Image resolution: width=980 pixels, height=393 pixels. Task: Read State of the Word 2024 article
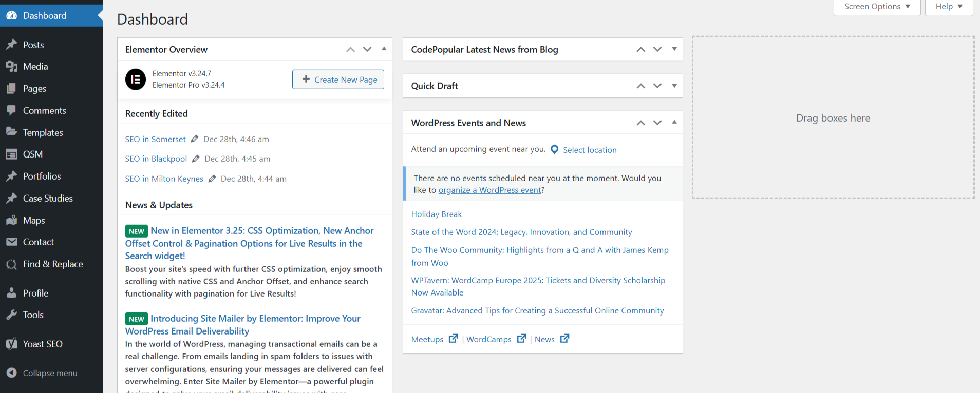tap(521, 232)
